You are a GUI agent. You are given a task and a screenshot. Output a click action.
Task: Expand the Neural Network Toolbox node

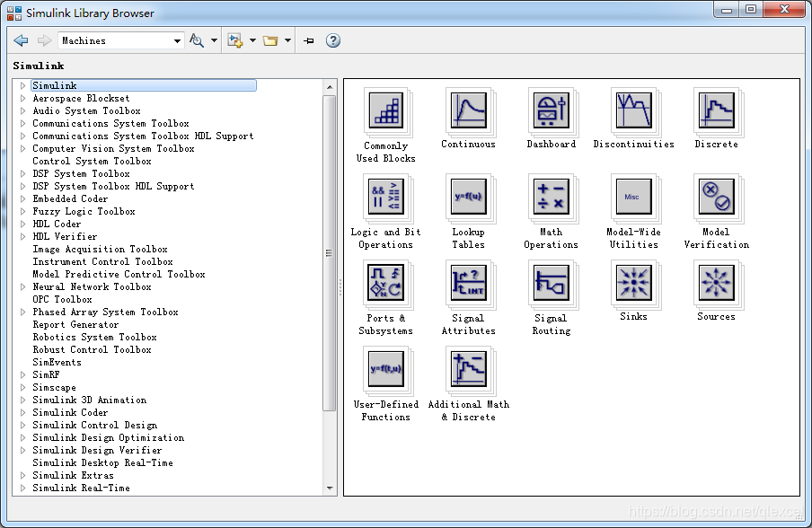coord(22,286)
